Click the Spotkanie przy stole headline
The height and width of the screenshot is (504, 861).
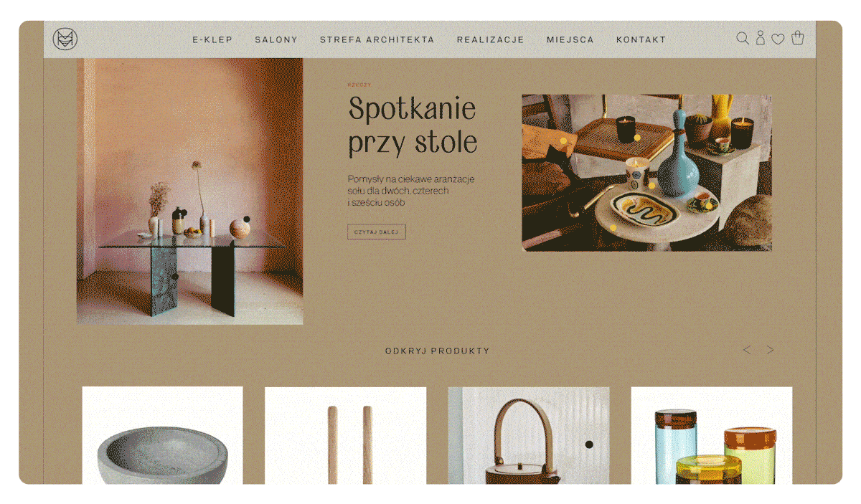tap(413, 126)
